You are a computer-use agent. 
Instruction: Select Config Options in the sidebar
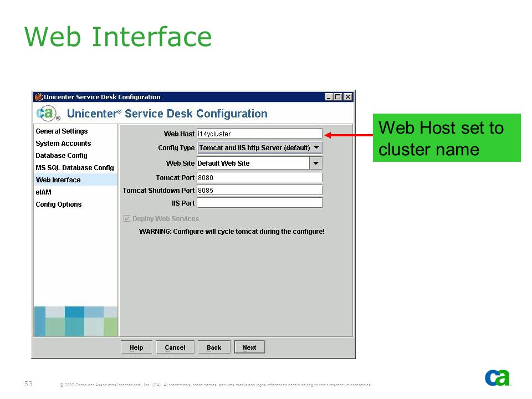59,204
